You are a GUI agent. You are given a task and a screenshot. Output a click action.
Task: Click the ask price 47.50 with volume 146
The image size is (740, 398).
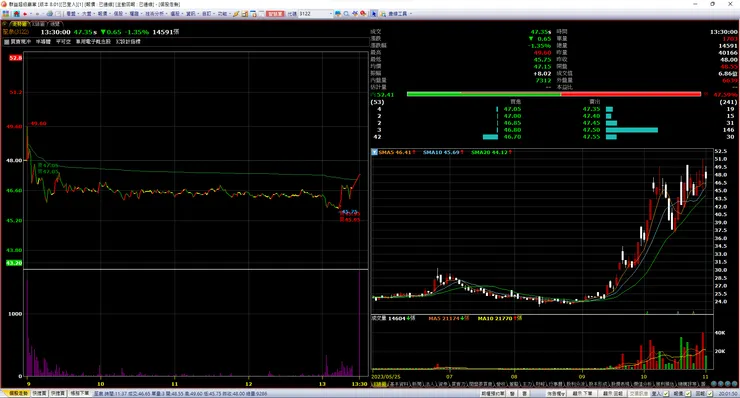tap(591, 130)
